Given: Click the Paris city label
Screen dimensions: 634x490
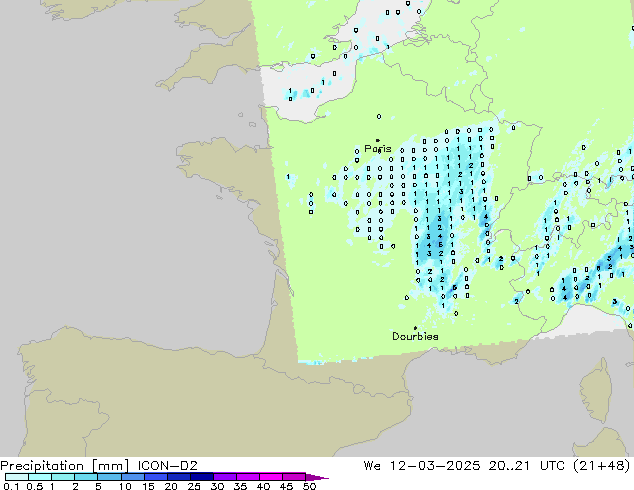Looking at the screenshot, I should click(x=378, y=149).
